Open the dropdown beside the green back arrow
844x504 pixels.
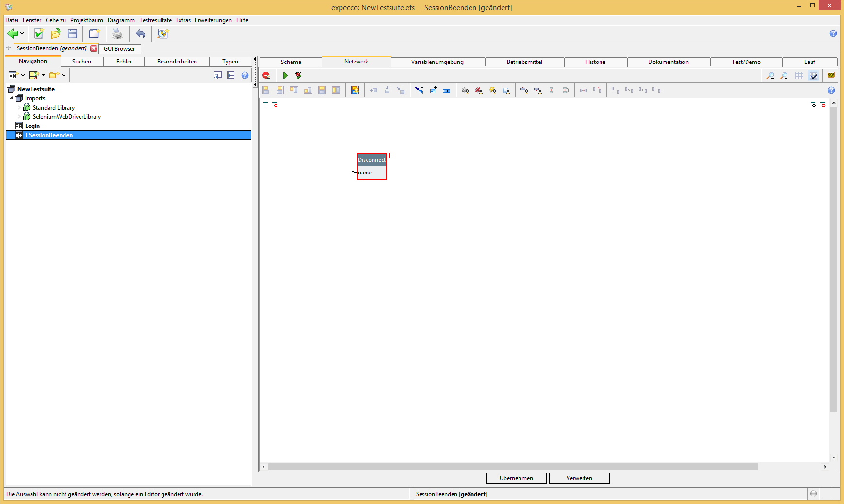pos(22,33)
